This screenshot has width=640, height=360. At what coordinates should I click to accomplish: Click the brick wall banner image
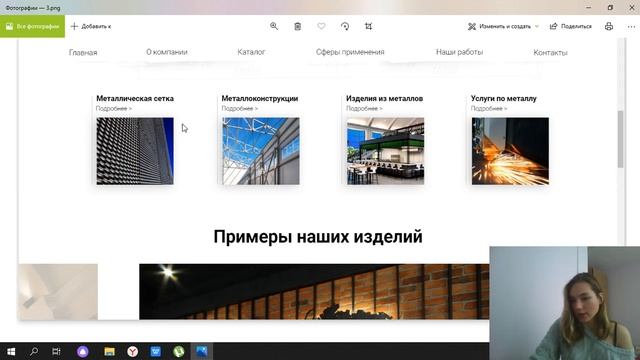314,291
